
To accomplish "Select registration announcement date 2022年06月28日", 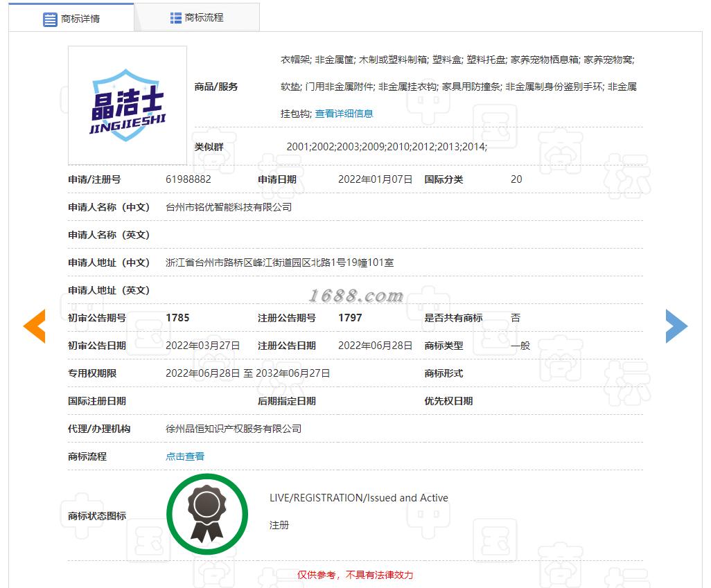I will 375,346.
